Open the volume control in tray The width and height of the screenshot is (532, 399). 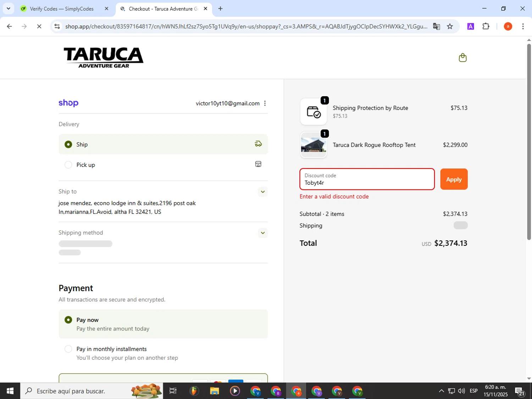click(x=461, y=391)
